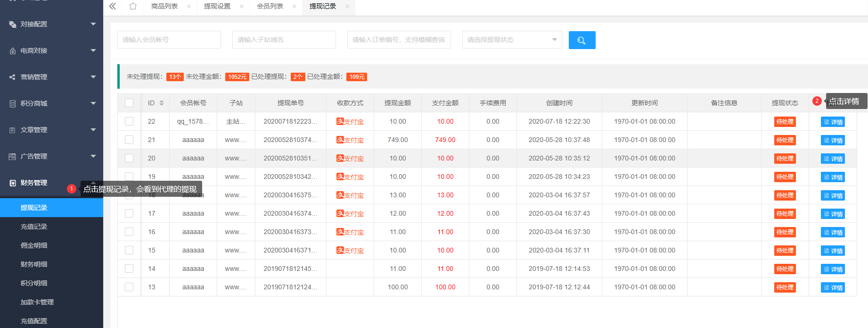The image size is (868, 328).
Task: Click the 营销管理 share icon
Action: click(13, 77)
